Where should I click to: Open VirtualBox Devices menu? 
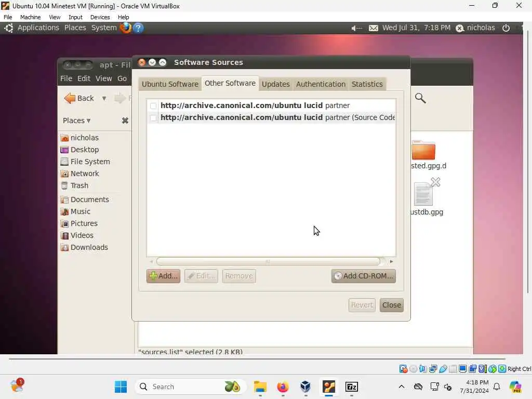(100, 17)
